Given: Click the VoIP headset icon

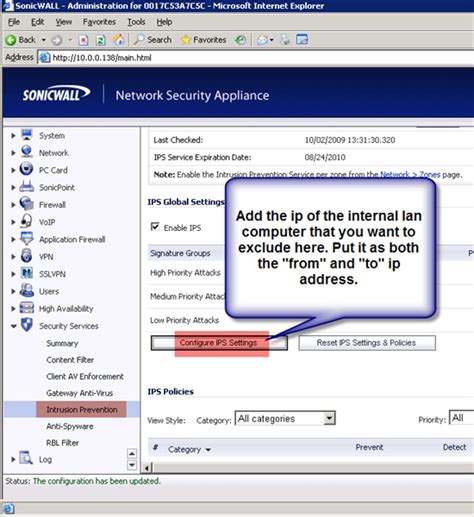Looking at the screenshot, I should click(x=26, y=221).
